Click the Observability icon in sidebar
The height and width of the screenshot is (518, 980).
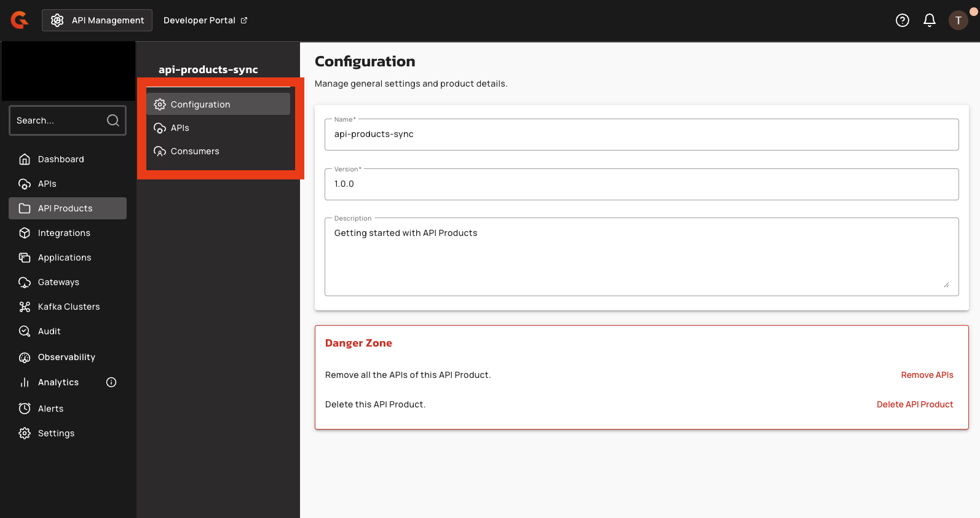click(25, 357)
